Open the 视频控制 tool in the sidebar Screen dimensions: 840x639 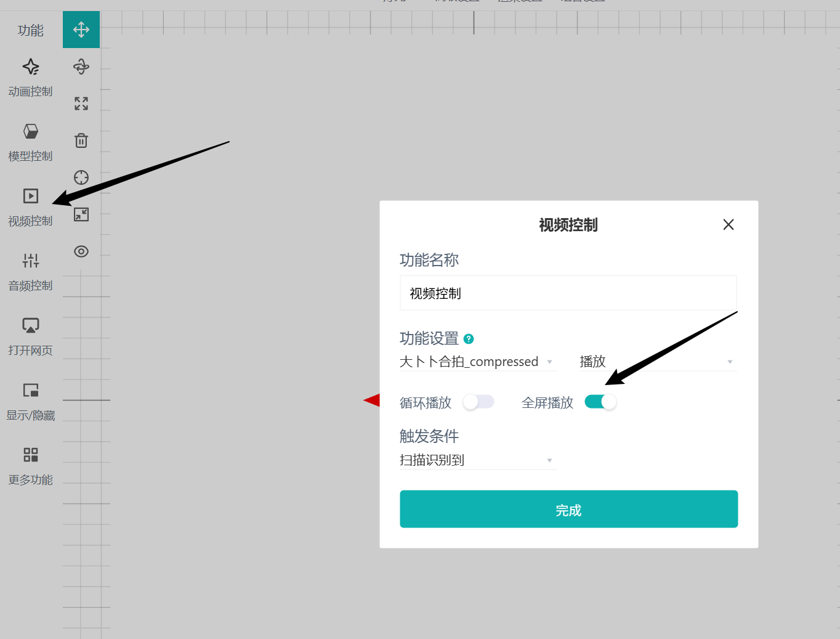tap(30, 208)
